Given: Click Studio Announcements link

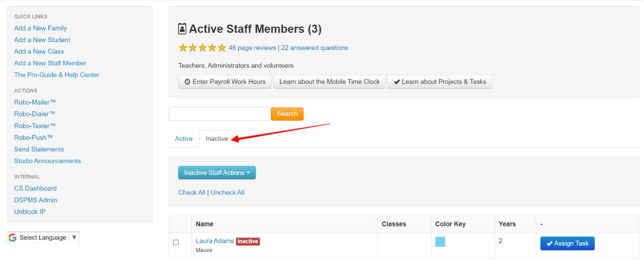Looking at the screenshot, I should tap(48, 161).
